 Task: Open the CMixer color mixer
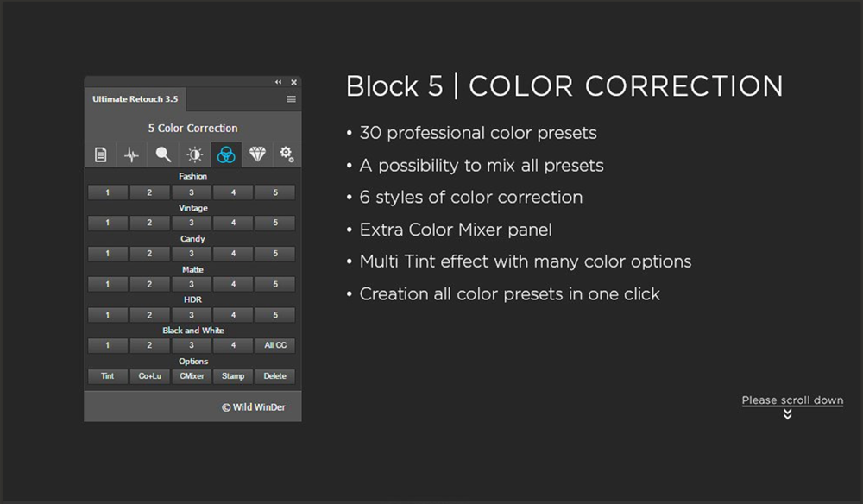[192, 376]
